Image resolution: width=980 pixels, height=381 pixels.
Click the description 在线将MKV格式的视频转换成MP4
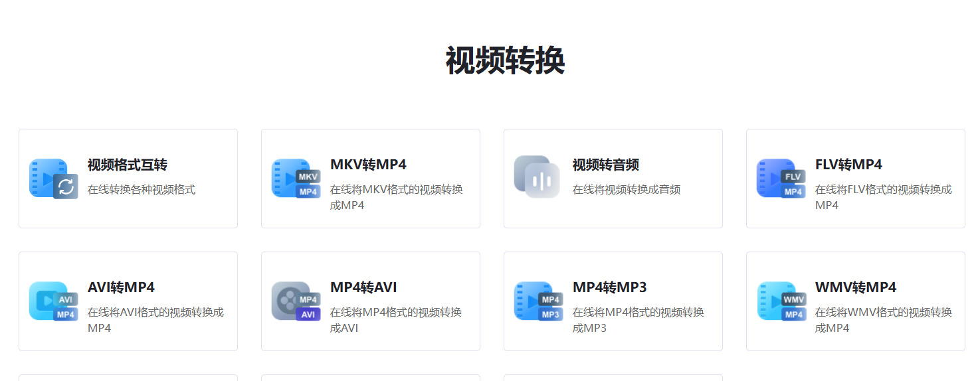click(x=397, y=197)
